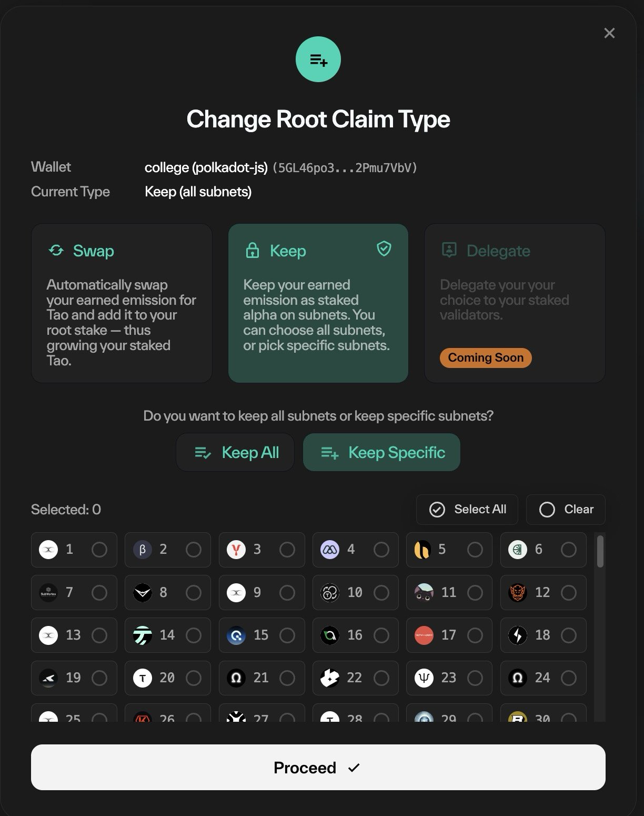
Task: Click the subnet 4 purple logo icon
Action: point(330,550)
